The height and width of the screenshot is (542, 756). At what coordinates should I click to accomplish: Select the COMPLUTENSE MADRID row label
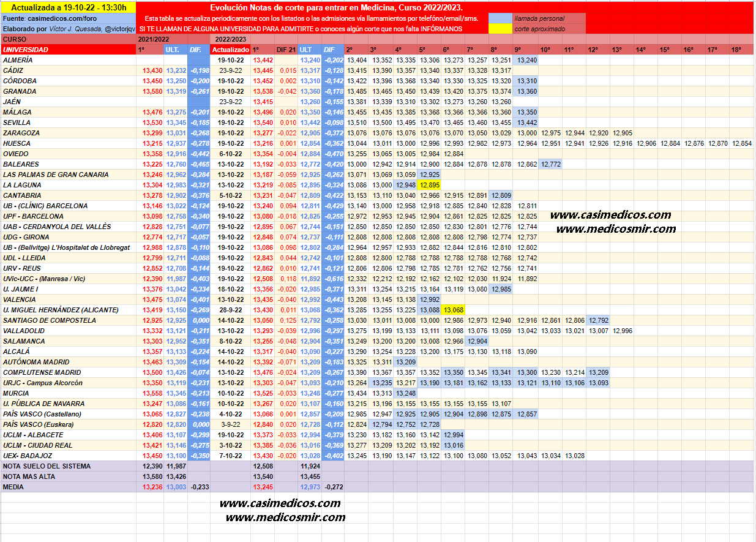point(42,372)
